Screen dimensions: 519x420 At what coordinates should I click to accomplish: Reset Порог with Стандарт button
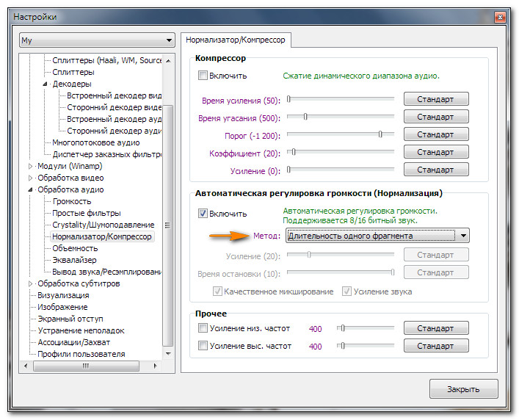[x=436, y=134]
